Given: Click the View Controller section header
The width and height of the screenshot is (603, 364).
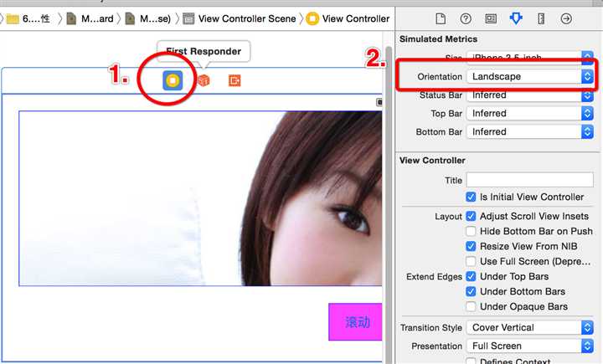Looking at the screenshot, I should pos(432,161).
